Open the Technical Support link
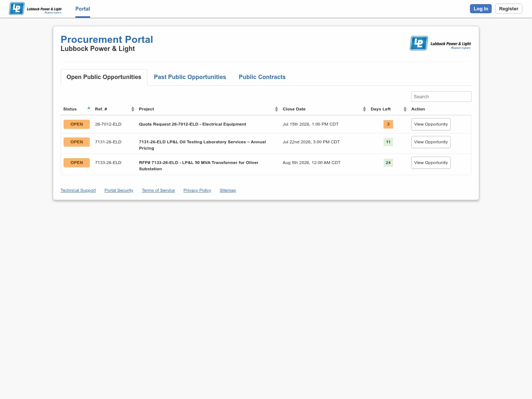Image resolution: width=532 pixels, height=399 pixels. (x=78, y=190)
